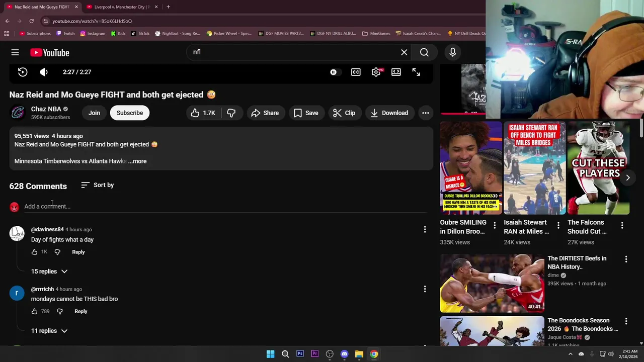
Task: Expand 15 replies under @daviness84
Action: click(x=49, y=271)
